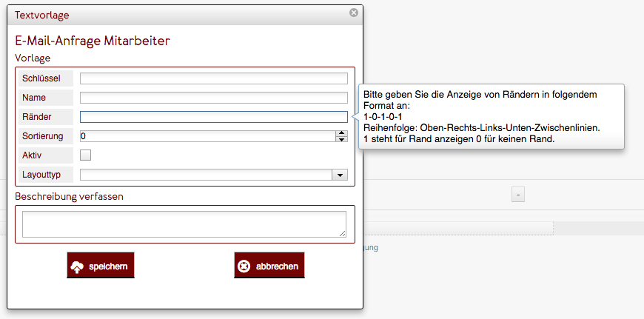The width and height of the screenshot is (644, 319).
Task: Decrease Sortierung value with down arrow
Action: pyautogui.click(x=342, y=139)
